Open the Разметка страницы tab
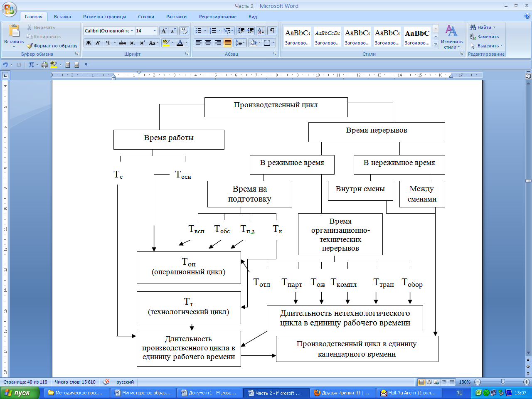 (x=104, y=17)
